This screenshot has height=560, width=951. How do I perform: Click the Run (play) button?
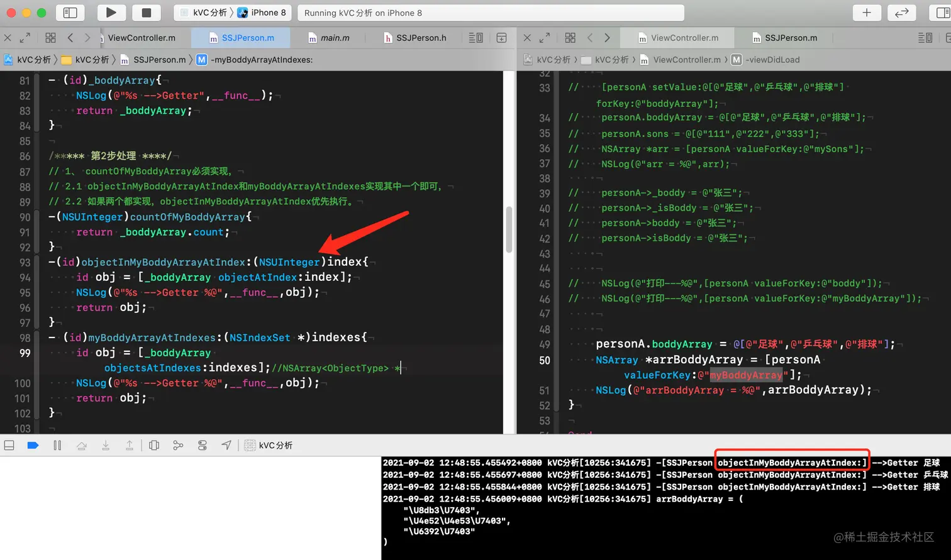click(111, 13)
